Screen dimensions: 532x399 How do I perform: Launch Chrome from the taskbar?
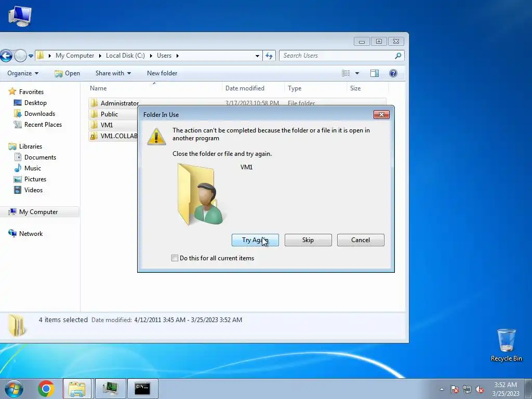[46, 389]
